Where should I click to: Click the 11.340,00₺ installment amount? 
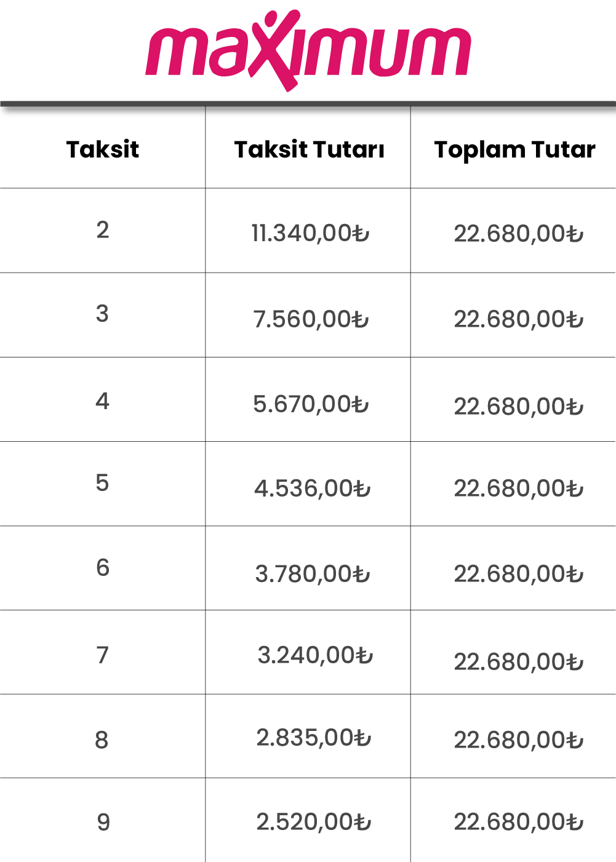[310, 234]
